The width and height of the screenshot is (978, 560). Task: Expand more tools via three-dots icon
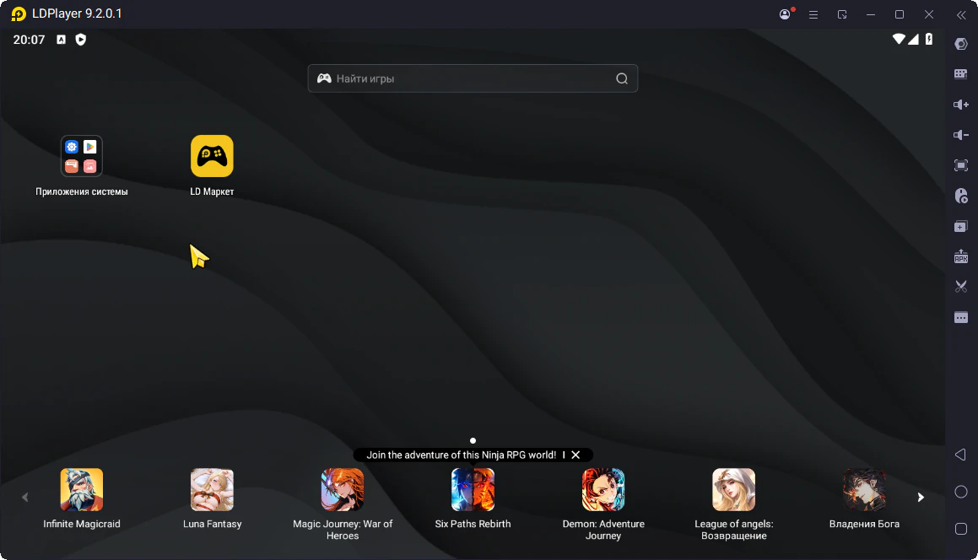pyautogui.click(x=960, y=317)
